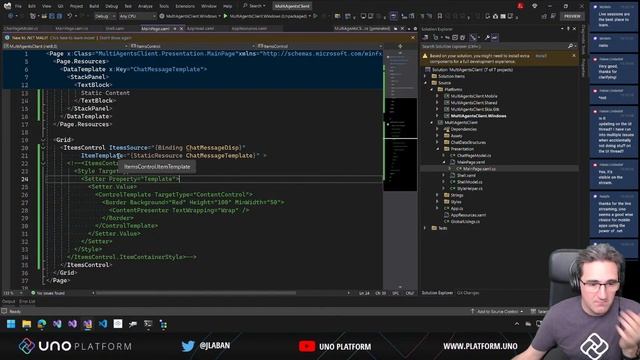
Task: Open the Any CPU platform dropdown
Action: (138, 16)
